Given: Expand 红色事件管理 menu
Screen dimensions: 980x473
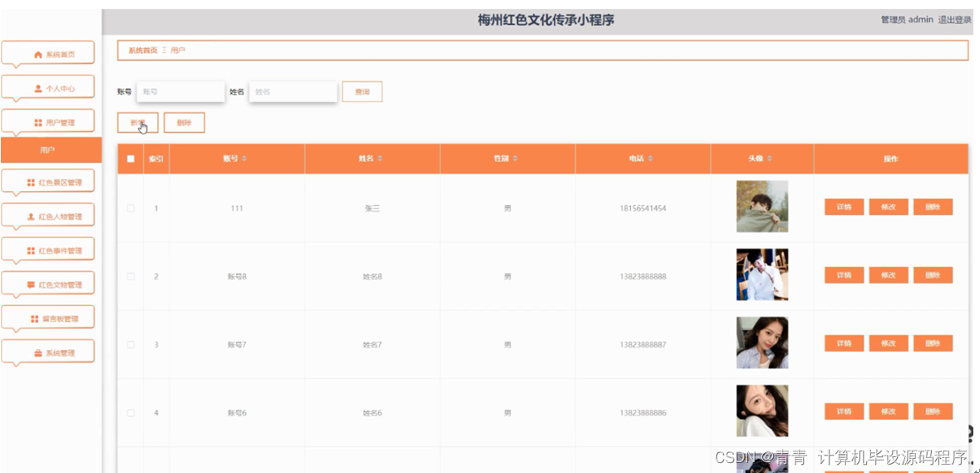Looking at the screenshot, I should (x=48, y=250).
